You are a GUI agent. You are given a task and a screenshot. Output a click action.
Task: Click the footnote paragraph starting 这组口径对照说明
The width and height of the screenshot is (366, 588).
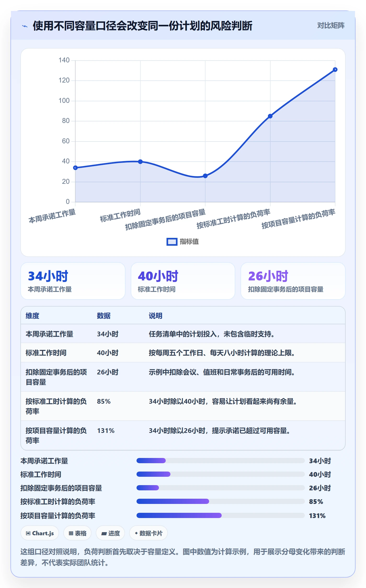pos(183,557)
